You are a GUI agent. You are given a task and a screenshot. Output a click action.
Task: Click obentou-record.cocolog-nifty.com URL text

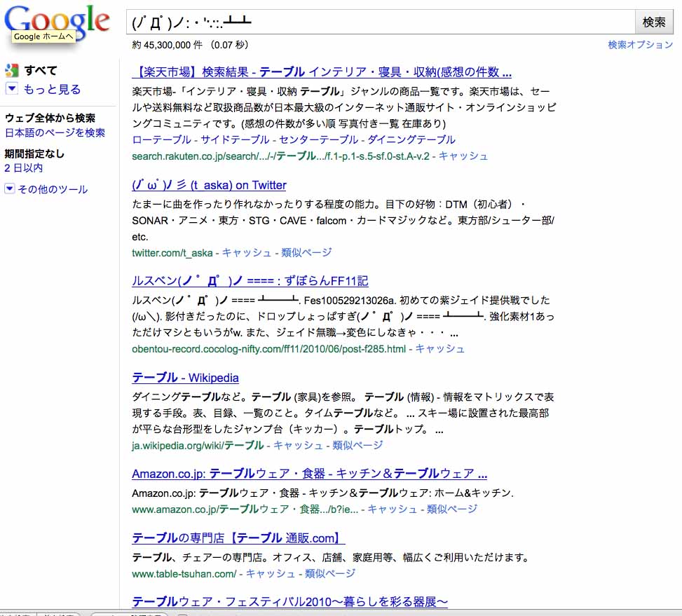[x=268, y=349]
